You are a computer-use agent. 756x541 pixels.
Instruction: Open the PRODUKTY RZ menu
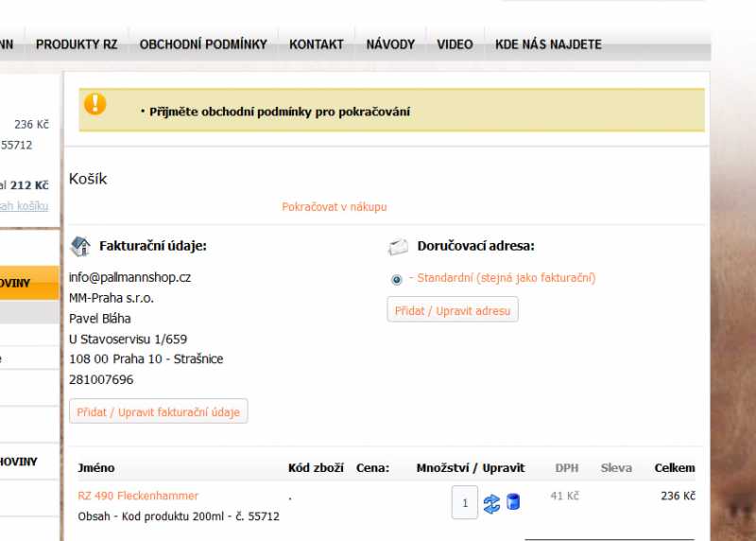[77, 44]
